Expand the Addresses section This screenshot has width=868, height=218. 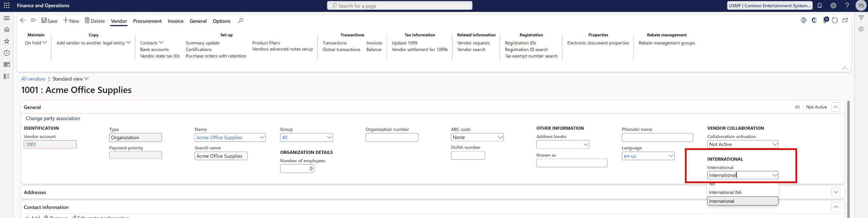click(836, 192)
